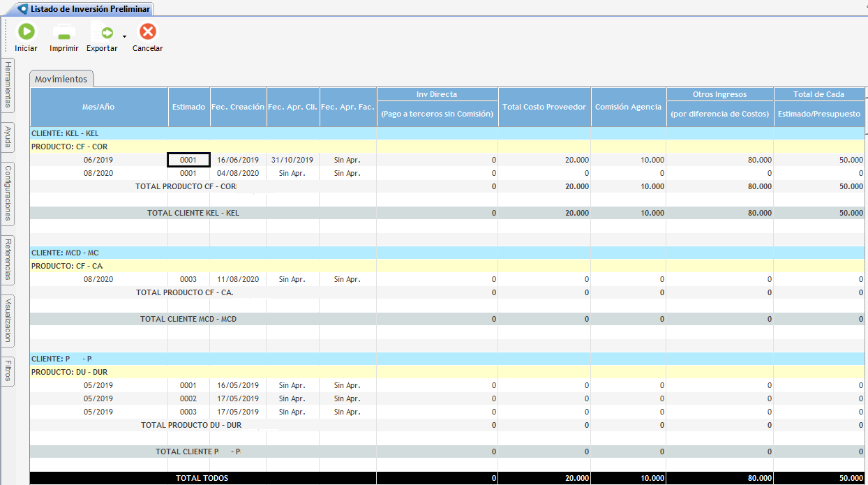
Task: Click the Comisión Agencia column header
Action: coord(628,107)
